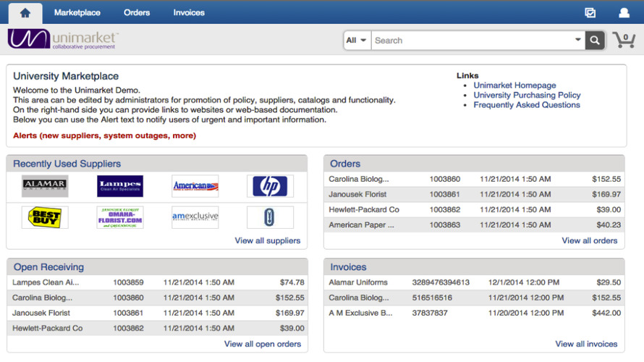Open Carolina Biolog row in Open Receiving
This screenshot has height=362, width=644.
(157, 298)
